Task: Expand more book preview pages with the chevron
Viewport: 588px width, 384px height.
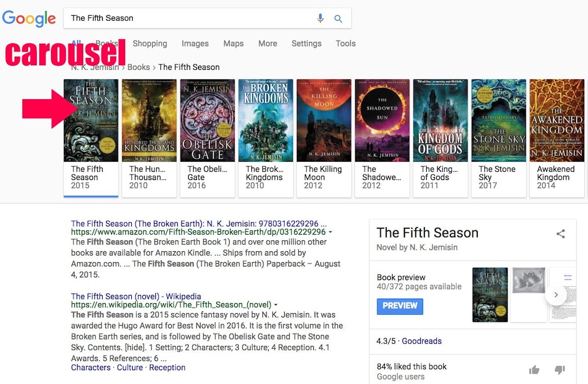Action: pyautogui.click(x=556, y=295)
